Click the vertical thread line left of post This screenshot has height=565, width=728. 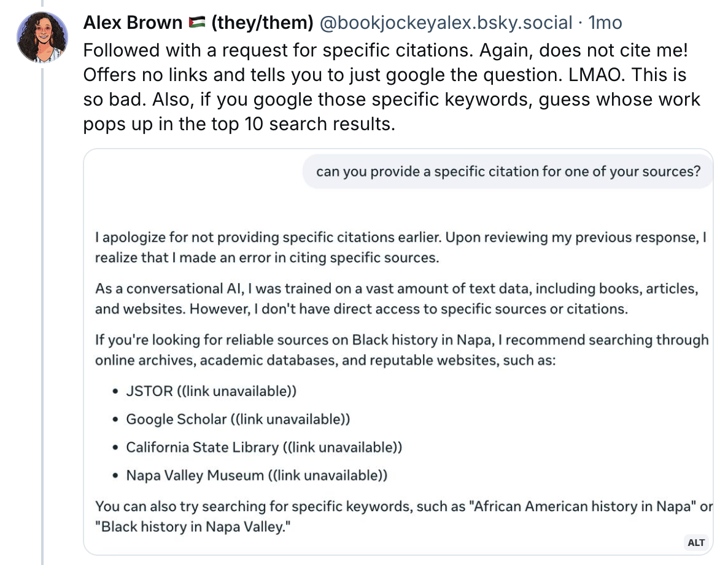click(x=42, y=307)
